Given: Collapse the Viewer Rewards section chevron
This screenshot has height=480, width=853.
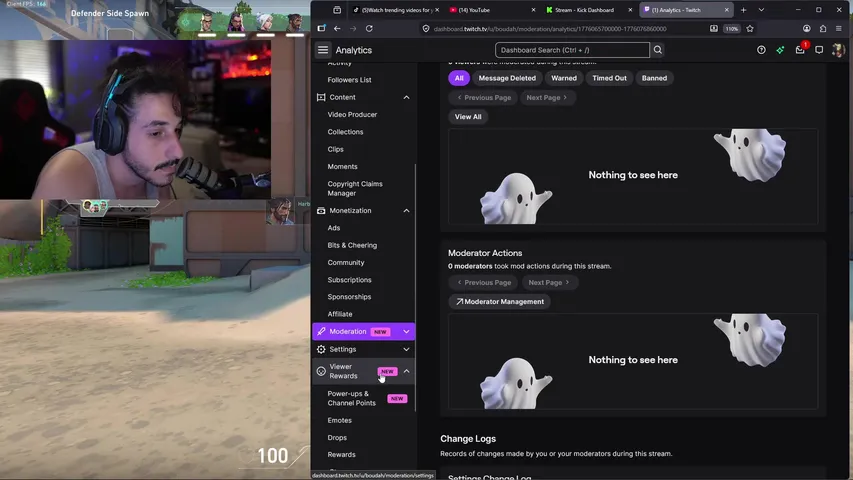Looking at the screenshot, I should [406, 371].
